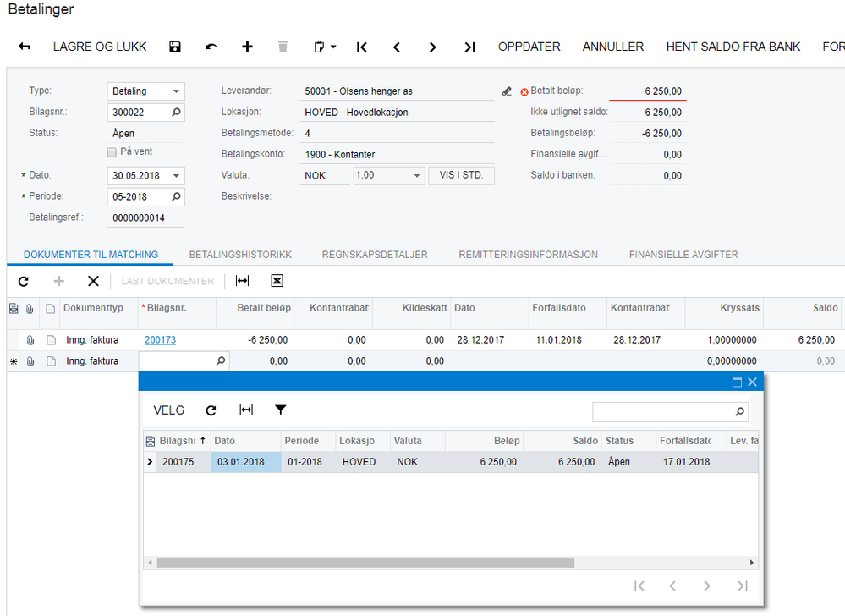Screen dimensions: 845x616
Task: Go to last record
Action: [x=469, y=47]
